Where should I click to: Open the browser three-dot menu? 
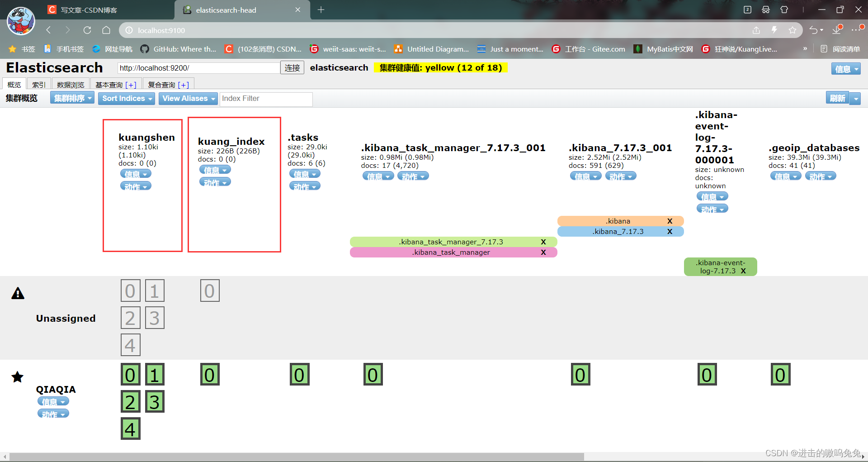[x=856, y=30]
